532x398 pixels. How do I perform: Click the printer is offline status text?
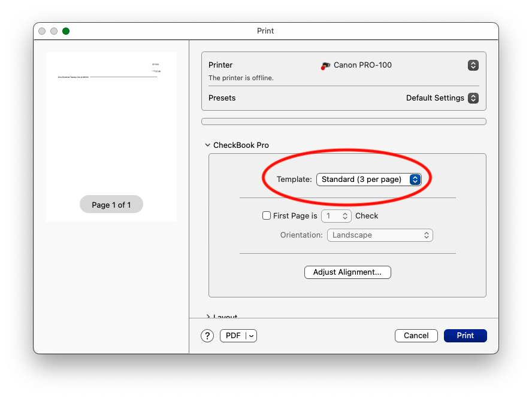[241, 78]
